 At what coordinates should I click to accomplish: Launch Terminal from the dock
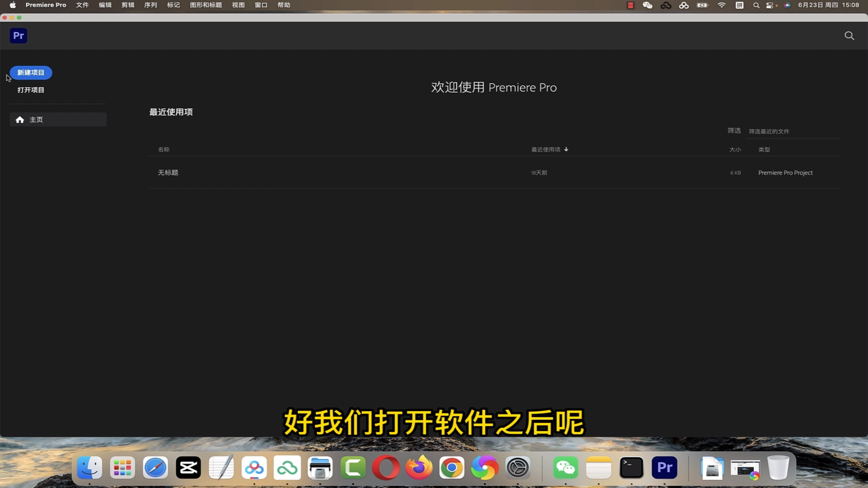click(x=631, y=468)
